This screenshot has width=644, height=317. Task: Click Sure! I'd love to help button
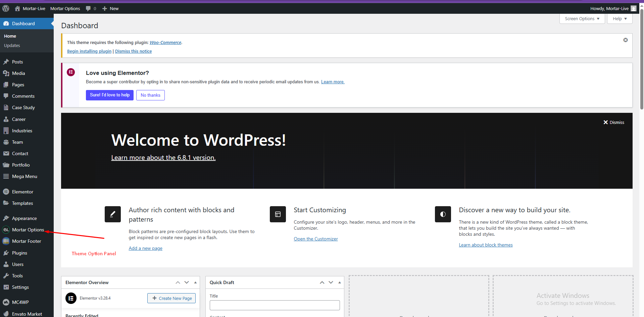(110, 95)
